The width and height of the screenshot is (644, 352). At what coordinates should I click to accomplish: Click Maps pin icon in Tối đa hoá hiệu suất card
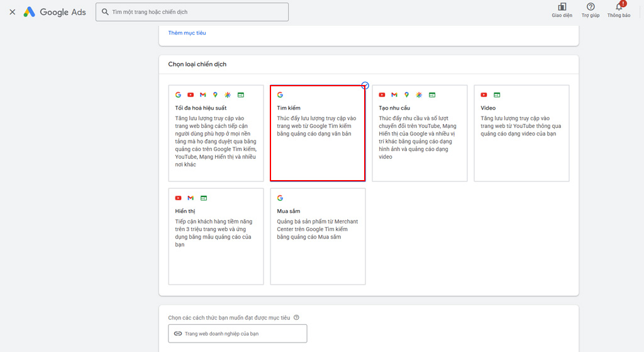(x=215, y=95)
